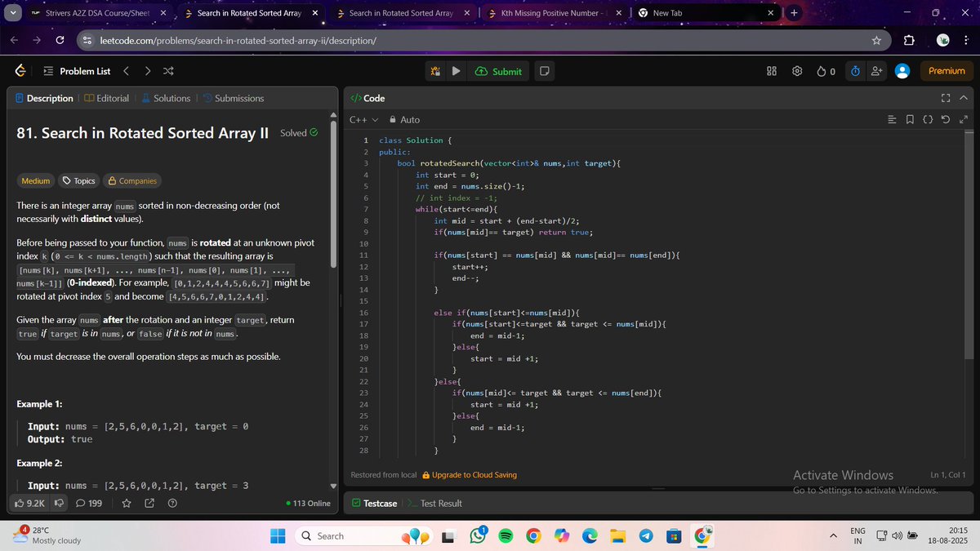Collapse the Code panel chevron
The width and height of the screenshot is (980, 551).
pos(963,98)
